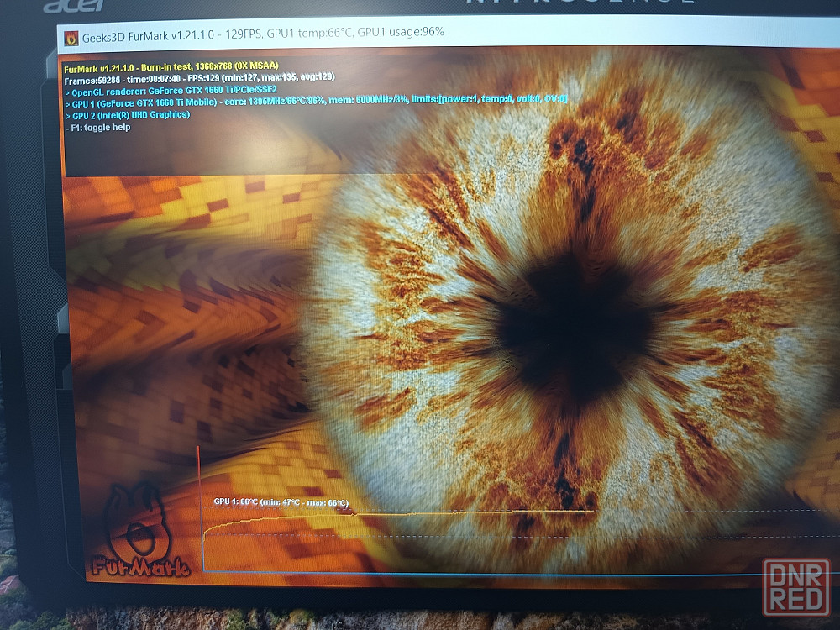Click the FurMark app icon in title bar
This screenshot has width=840, height=630.
[x=71, y=36]
